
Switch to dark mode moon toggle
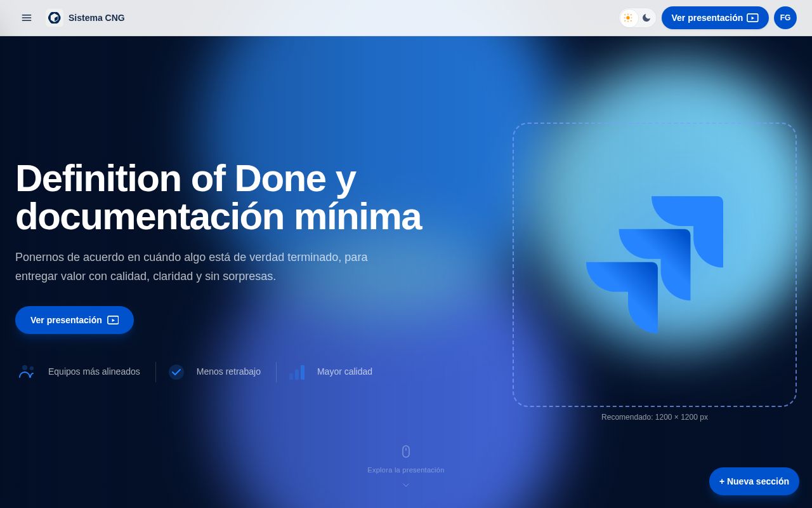(646, 18)
